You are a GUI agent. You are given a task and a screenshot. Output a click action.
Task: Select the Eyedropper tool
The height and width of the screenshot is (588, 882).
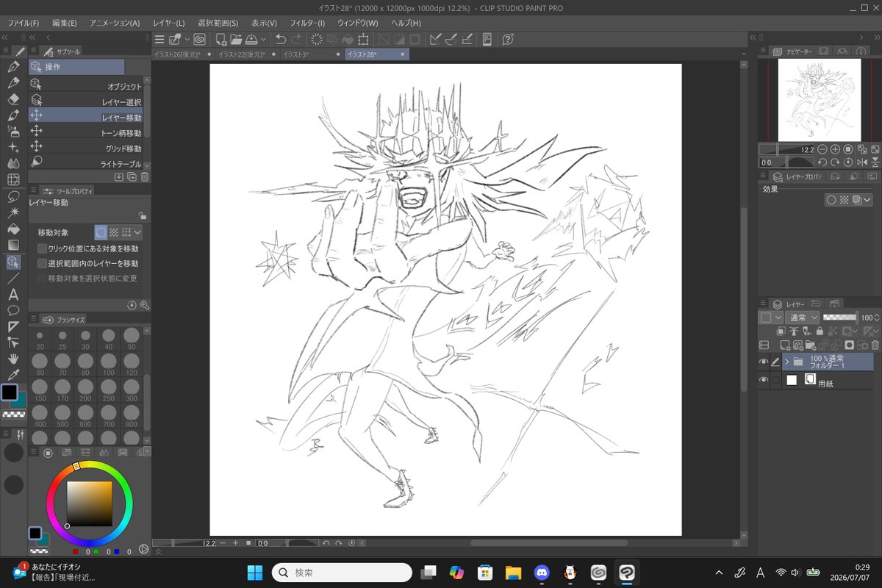pos(13,375)
